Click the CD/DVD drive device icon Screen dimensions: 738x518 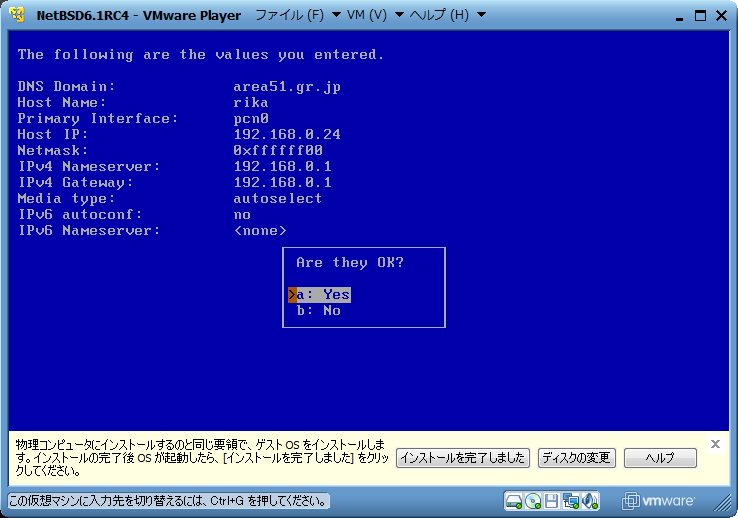[x=533, y=501]
